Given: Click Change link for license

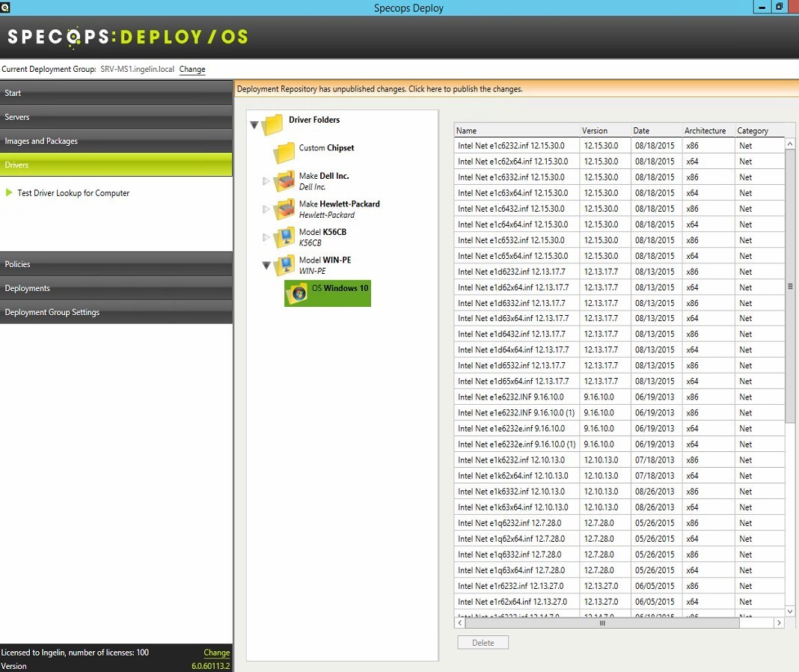Looking at the screenshot, I should click(216, 652).
